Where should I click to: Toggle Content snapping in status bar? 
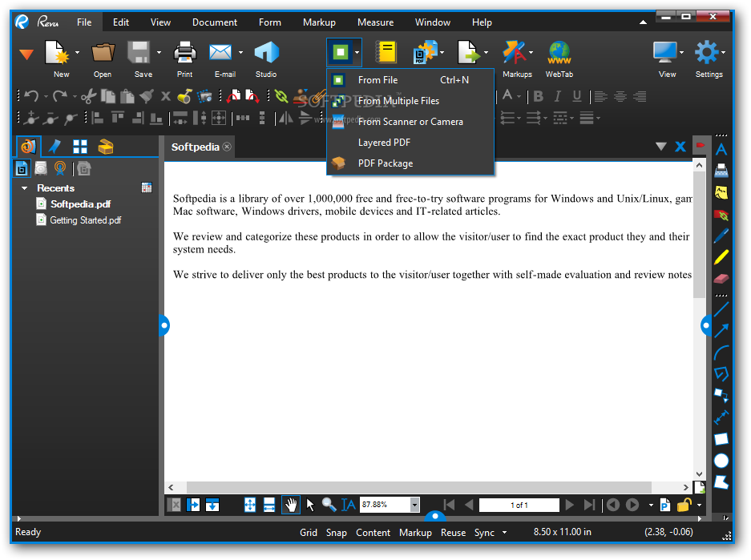click(373, 532)
